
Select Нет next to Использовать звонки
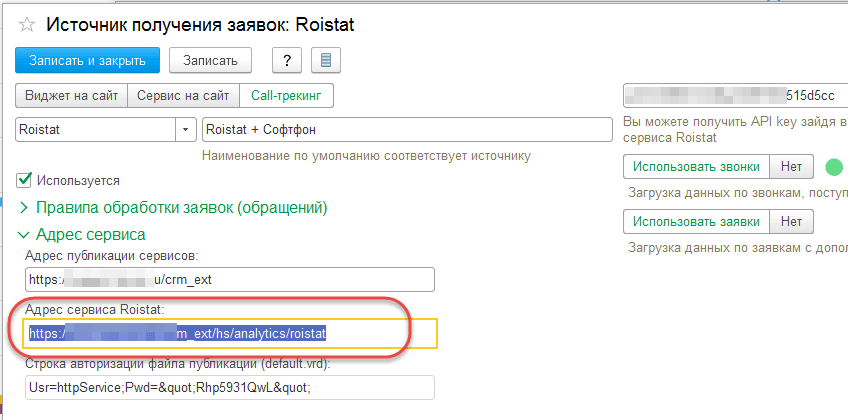tap(791, 167)
